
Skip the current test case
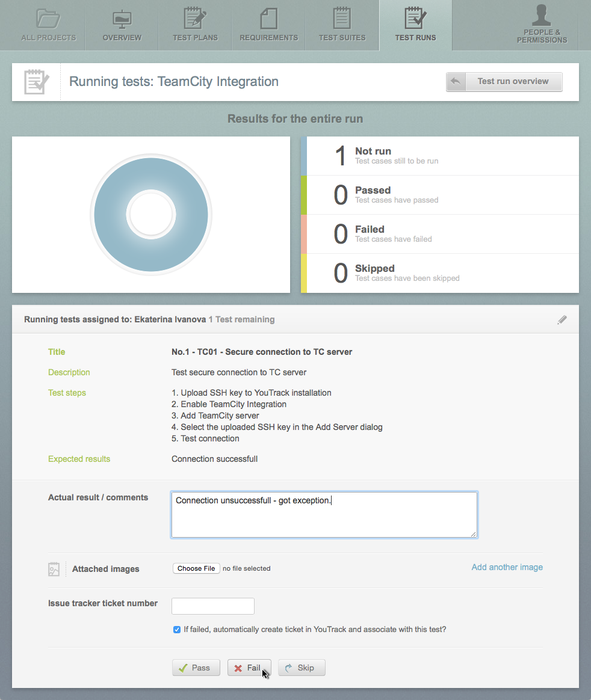tap(302, 668)
